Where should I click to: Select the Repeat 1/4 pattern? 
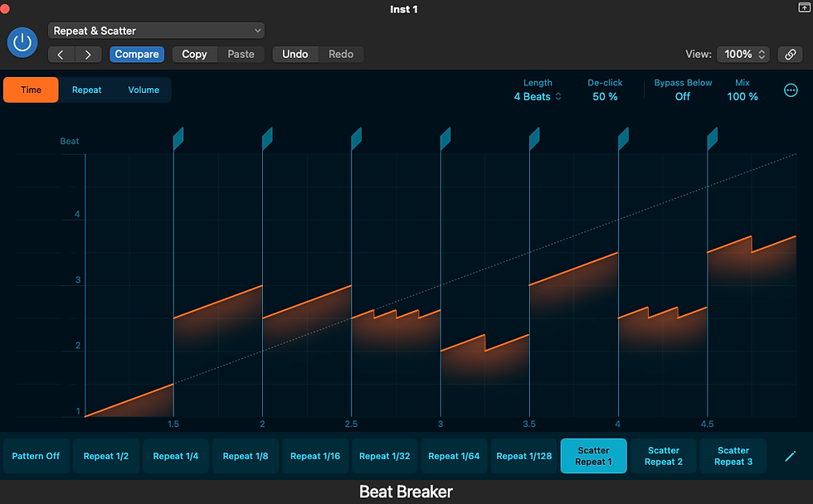click(x=176, y=456)
